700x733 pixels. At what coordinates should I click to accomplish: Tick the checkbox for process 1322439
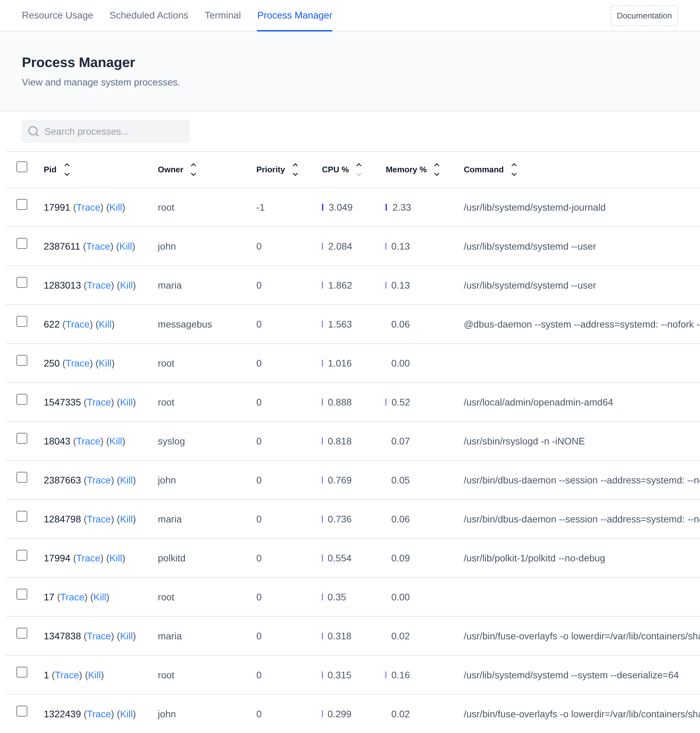click(22, 711)
